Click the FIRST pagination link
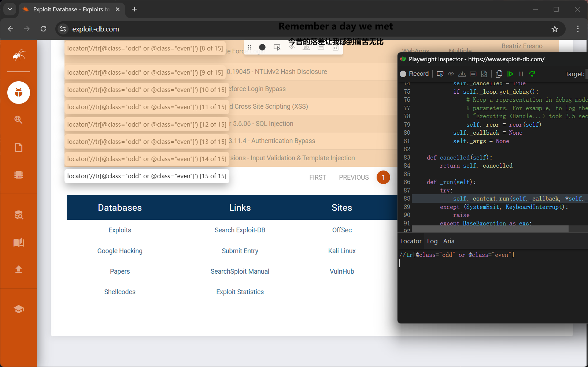588x367 pixels. tap(318, 177)
